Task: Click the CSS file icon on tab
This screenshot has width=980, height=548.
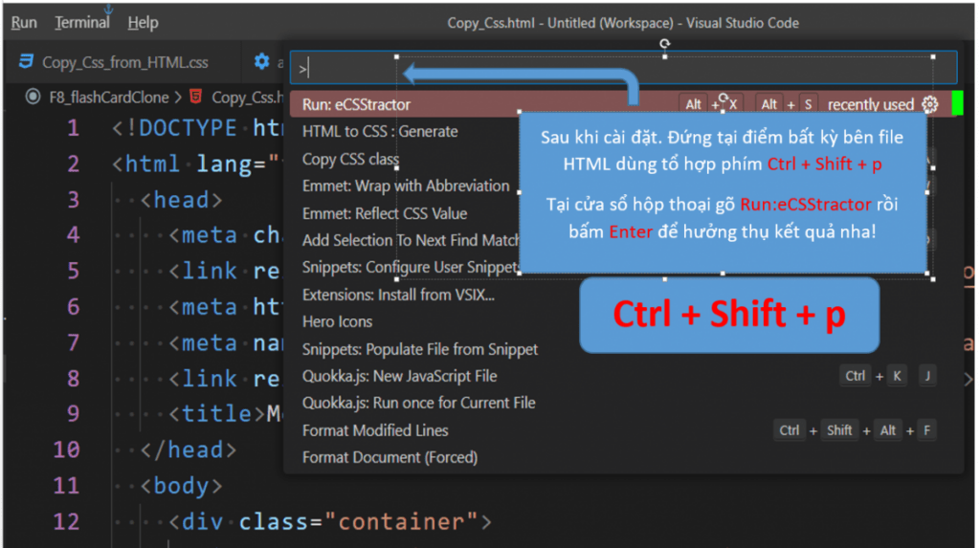Action: (x=26, y=62)
